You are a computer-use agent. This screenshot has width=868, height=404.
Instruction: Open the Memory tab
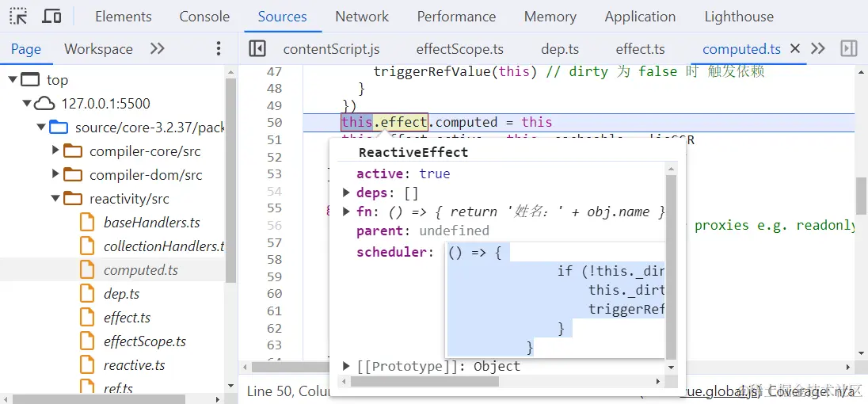pyautogui.click(x=550, y=17)
